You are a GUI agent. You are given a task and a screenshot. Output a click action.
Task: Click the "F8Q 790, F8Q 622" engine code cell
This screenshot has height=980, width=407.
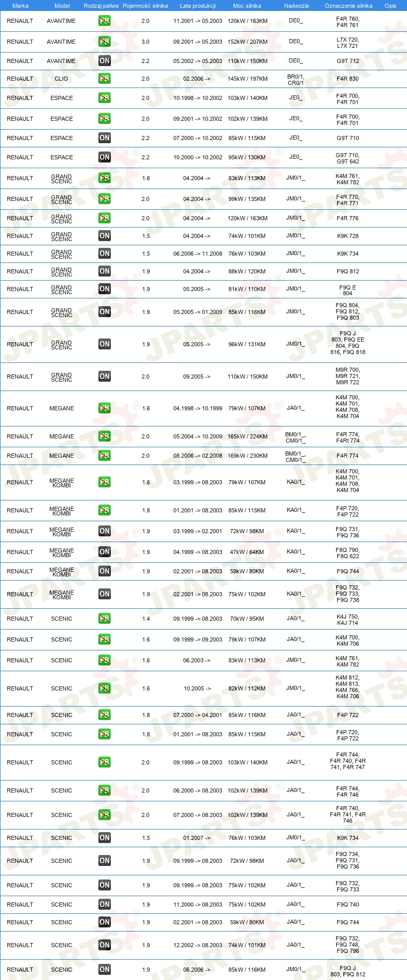(348, 553)
